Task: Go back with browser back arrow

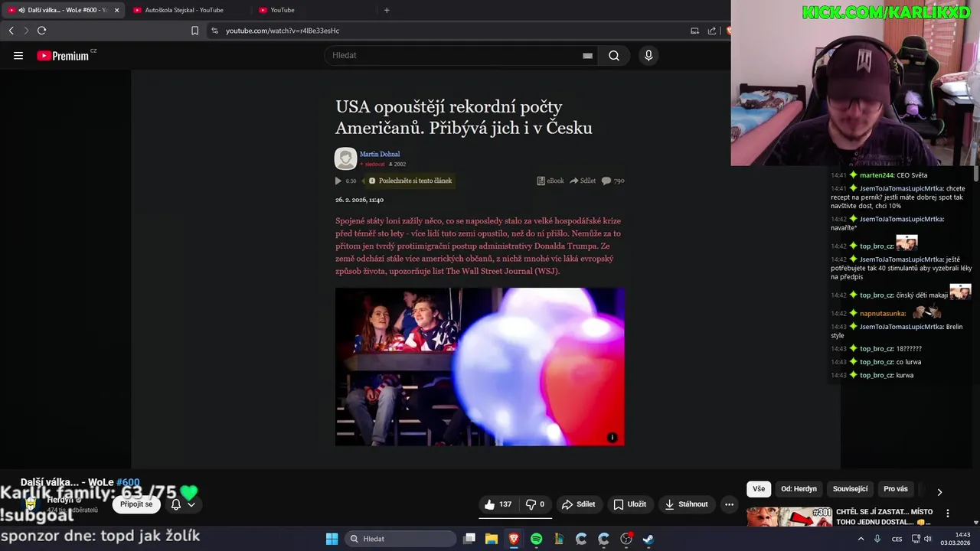Action: (x=11, y=31)
